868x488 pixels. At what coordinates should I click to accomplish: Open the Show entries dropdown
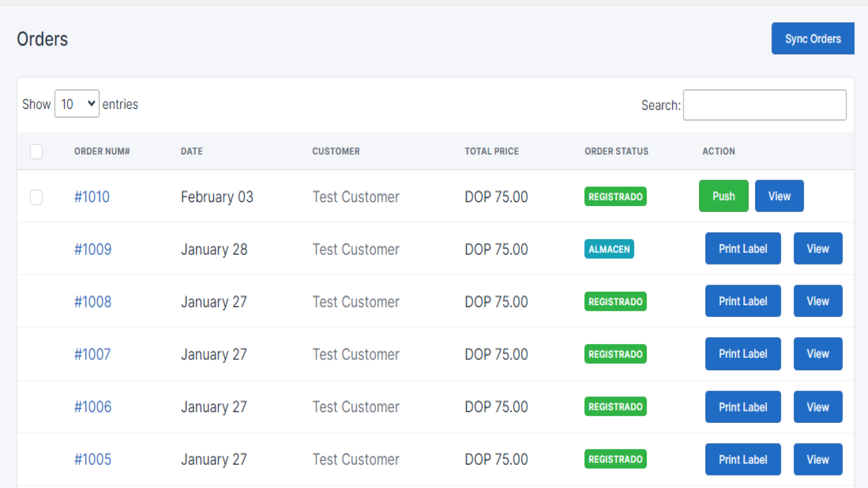point(76,104)
